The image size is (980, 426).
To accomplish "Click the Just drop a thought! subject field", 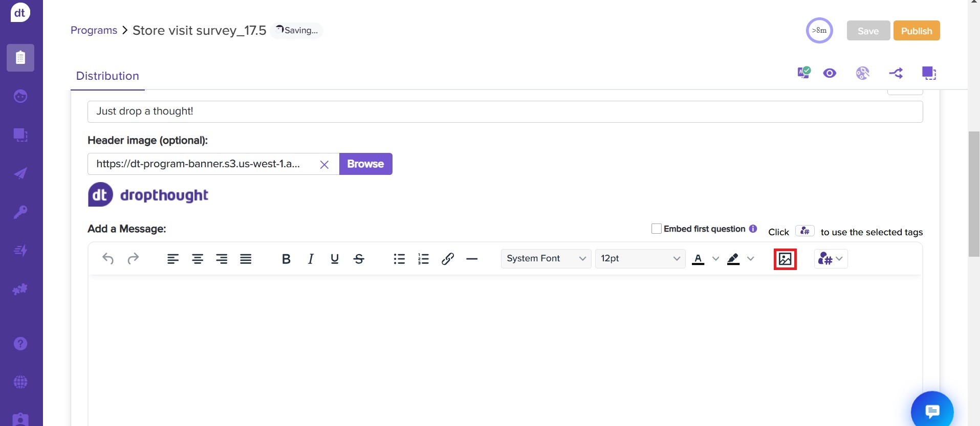I will 505,111.
